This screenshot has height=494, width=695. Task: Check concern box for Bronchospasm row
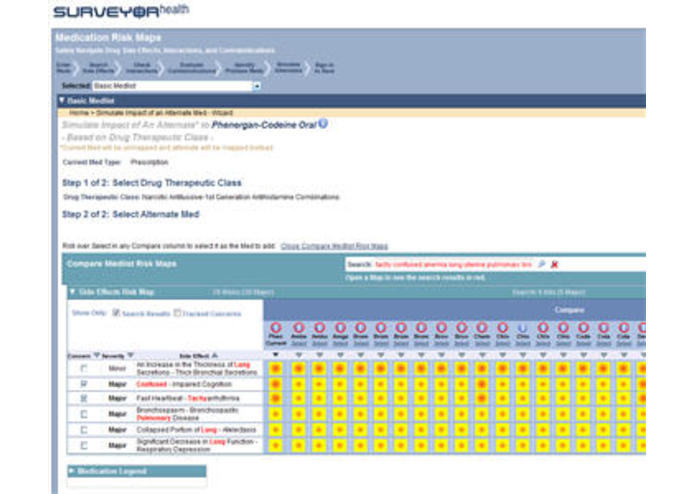[x=84, y=414]
